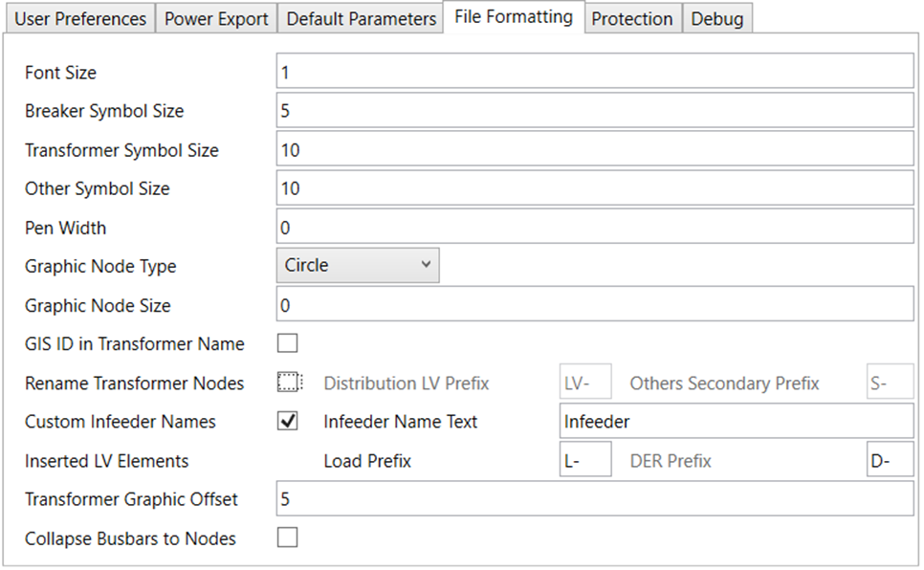Viewport: 924px width, 570px height.
Task: Switch to the User Preferences tab
Action: (81, 19)
